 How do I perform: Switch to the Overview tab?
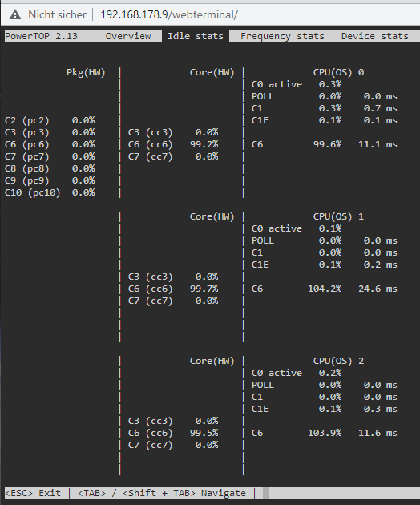pos(128,36)
